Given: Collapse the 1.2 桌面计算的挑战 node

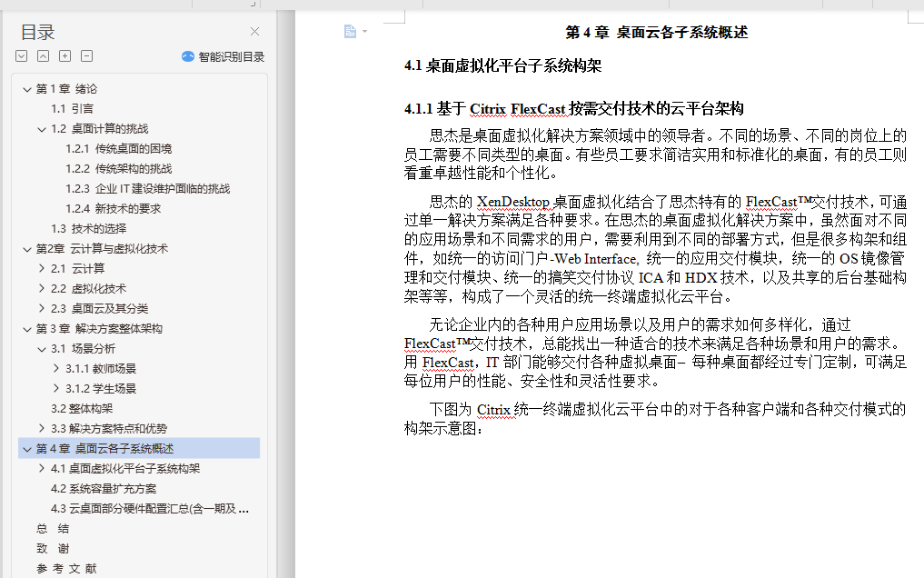Looking at the screenshot, I should pyautogui.click(x=41, y=129).
